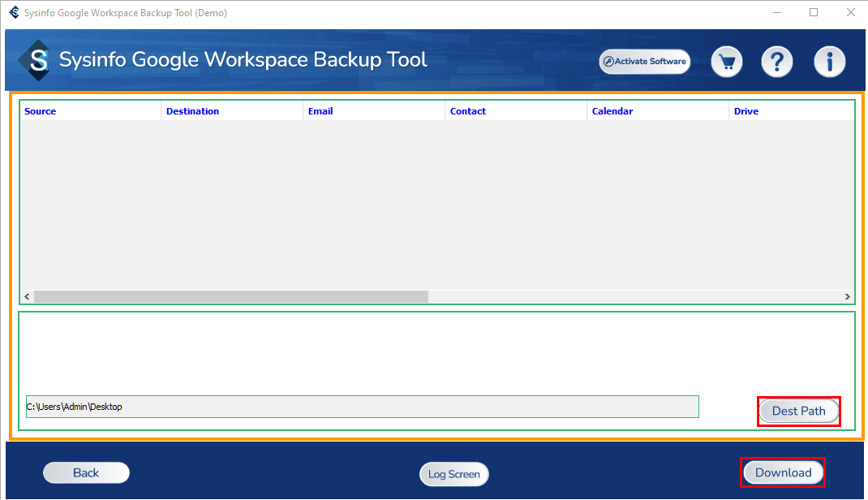Go to previous step with Back button
This screenshot has height=500, width=868.
(86, 472)
